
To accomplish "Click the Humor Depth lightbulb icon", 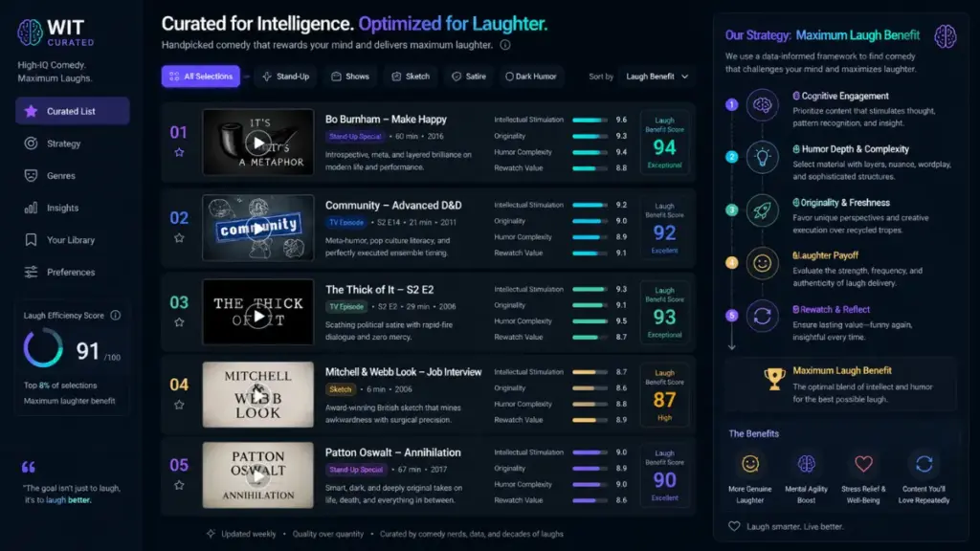I will pos(762,158).
